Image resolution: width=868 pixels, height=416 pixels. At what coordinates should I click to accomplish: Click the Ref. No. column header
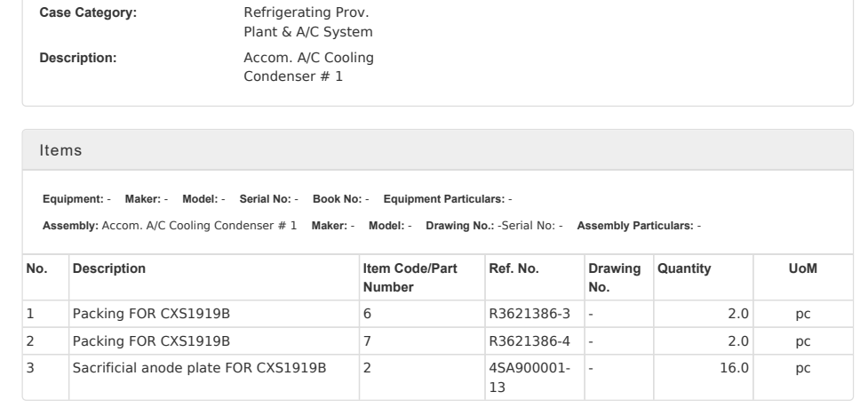(x=514, y=268)
